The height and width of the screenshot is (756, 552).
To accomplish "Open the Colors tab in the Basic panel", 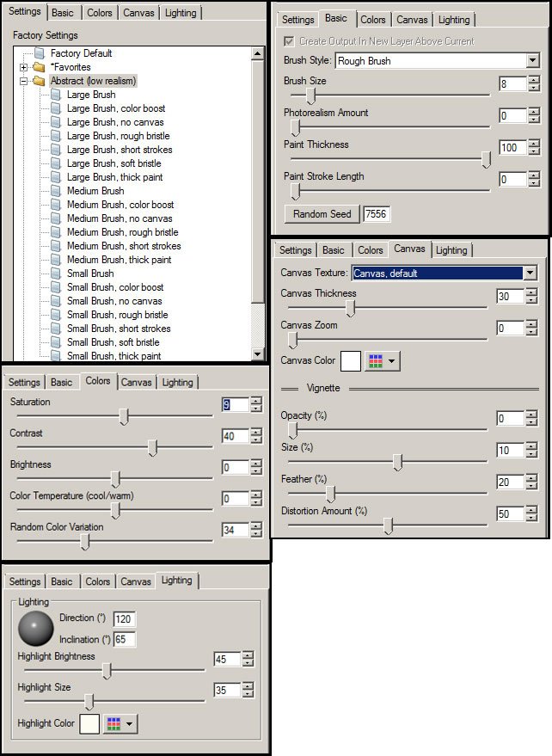I will click(x=372, y=20).
